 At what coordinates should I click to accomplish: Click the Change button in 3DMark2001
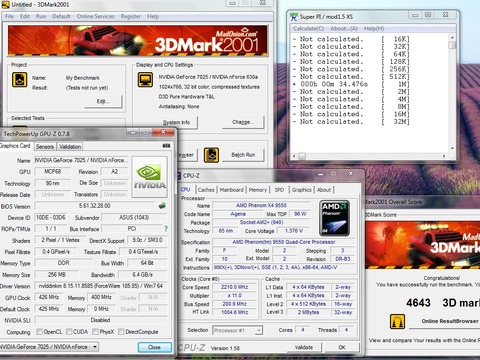243,122
